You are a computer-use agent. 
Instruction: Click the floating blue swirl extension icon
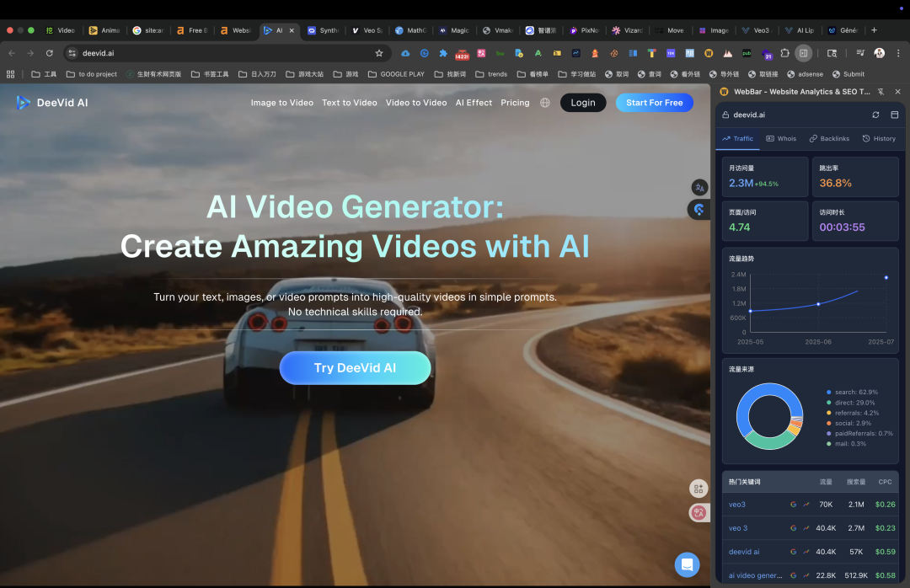(x=699, y=210)
